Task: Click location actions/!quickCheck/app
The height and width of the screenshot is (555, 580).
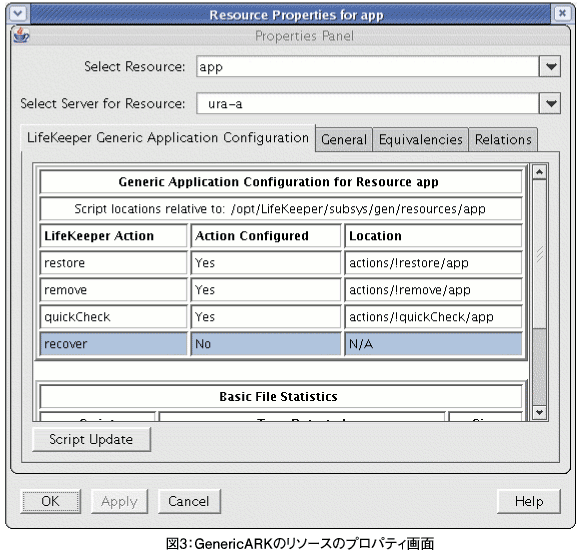Action: 433,317
